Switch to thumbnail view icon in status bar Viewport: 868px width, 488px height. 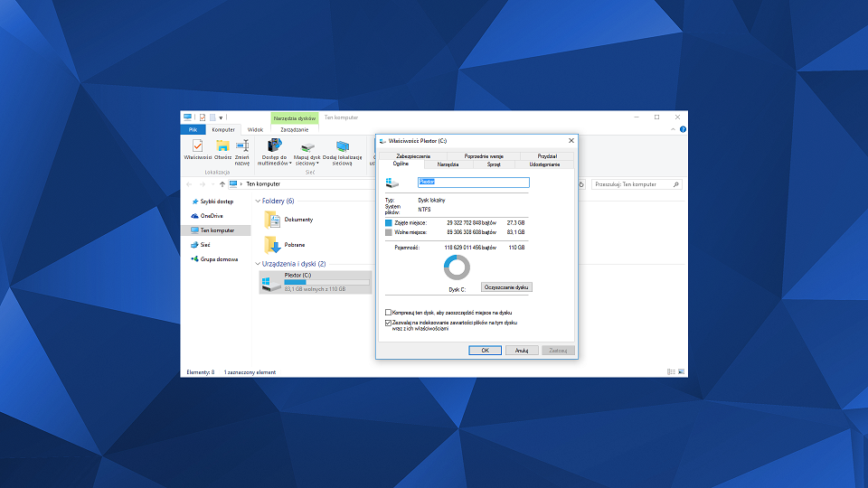click(x=682, y=371)
